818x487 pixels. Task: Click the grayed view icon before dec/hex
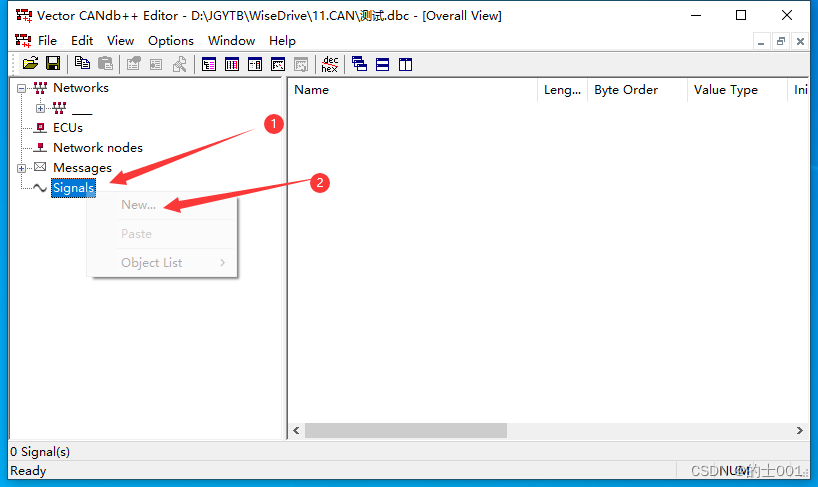301,64
